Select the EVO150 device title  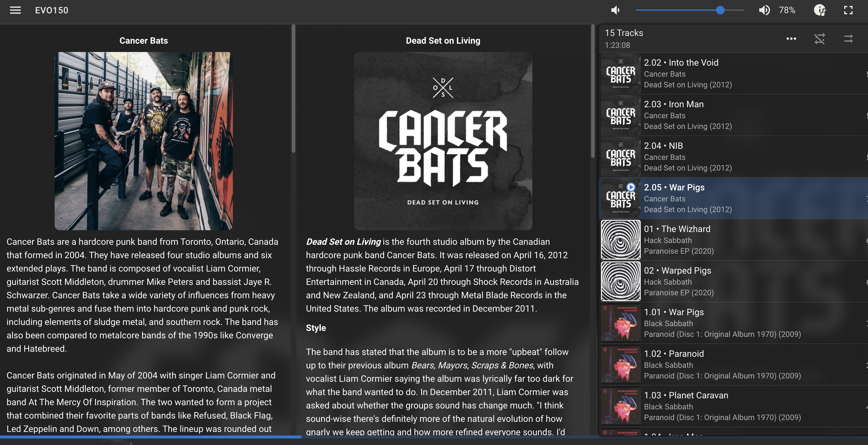click(x=52, y=10)
